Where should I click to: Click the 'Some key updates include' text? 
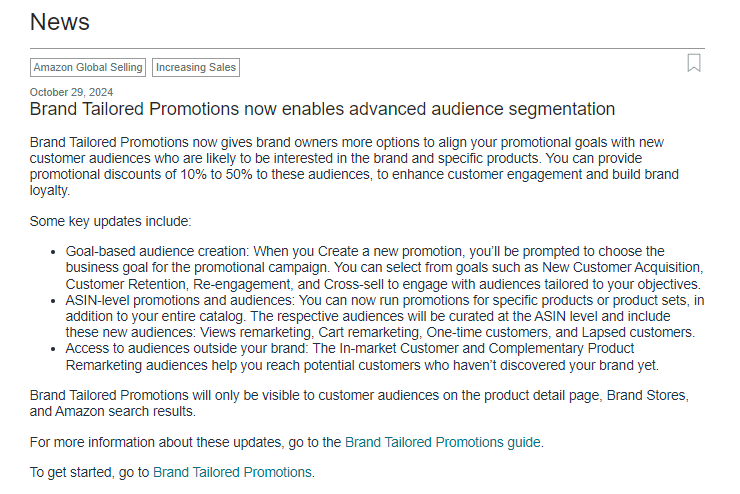[110, 221]
